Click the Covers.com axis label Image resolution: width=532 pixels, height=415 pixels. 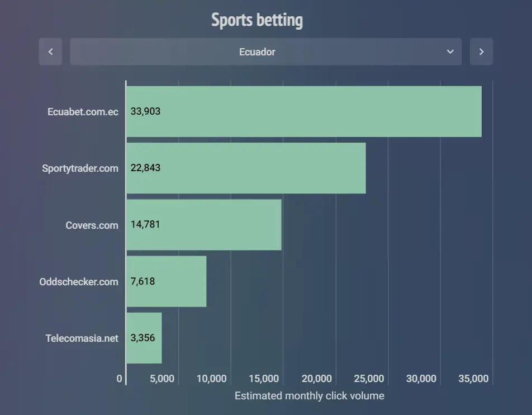(x=92, y=225)
